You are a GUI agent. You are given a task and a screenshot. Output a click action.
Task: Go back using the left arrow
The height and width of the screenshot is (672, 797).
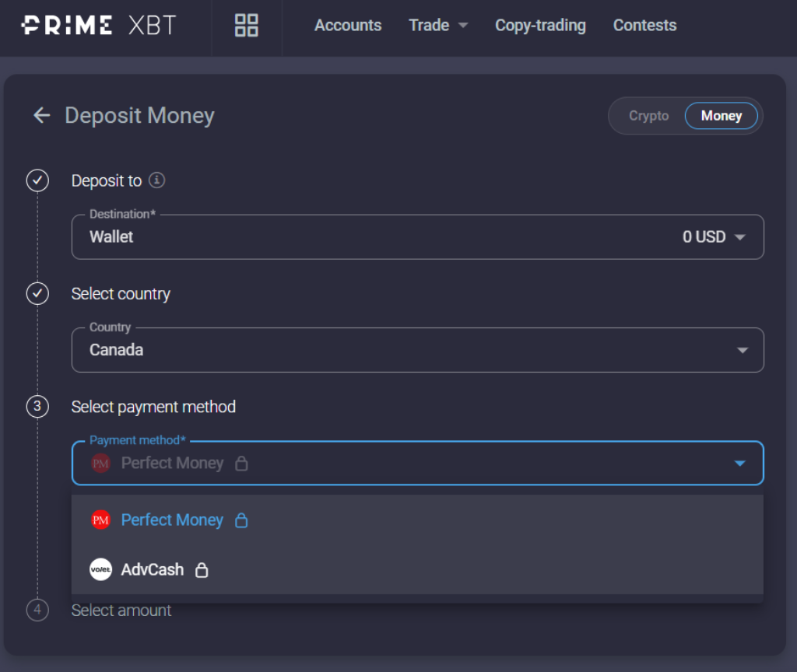click(41, 116)
